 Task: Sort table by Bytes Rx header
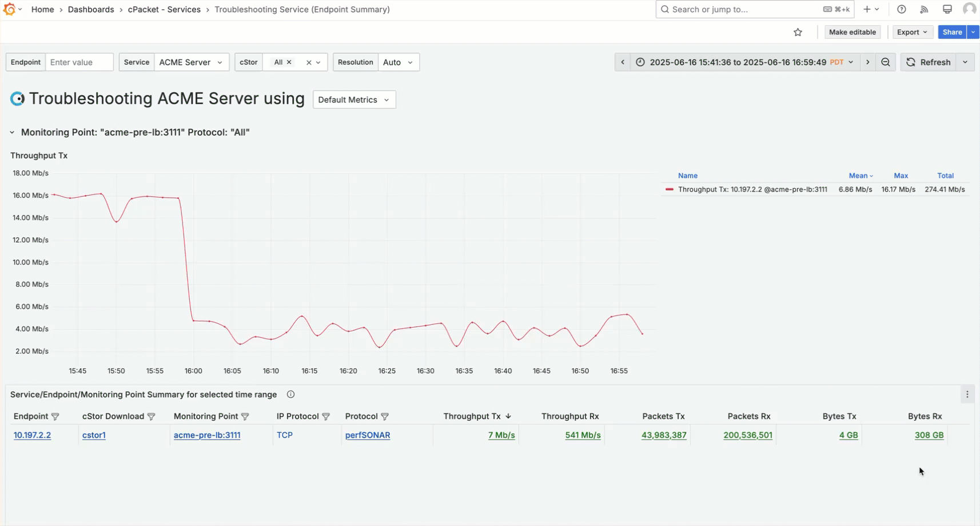click(925, 417)
